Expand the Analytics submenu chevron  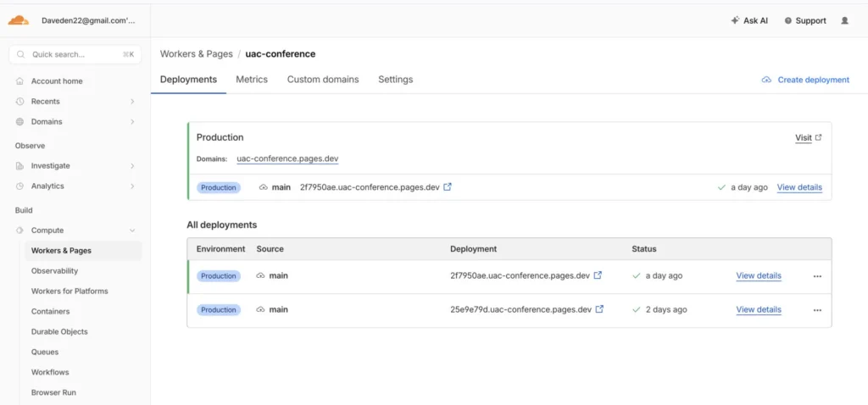pyautogui.click(x=132, y=186)
